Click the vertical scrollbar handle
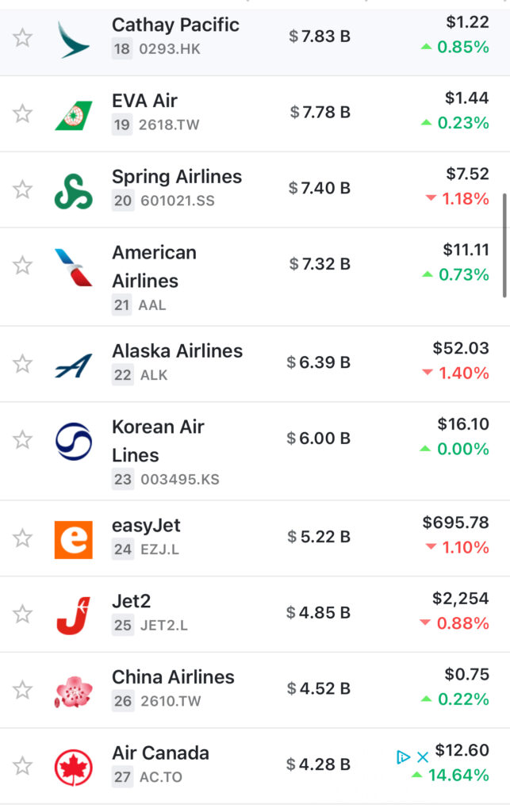510x812 pixels. [504, 246]
